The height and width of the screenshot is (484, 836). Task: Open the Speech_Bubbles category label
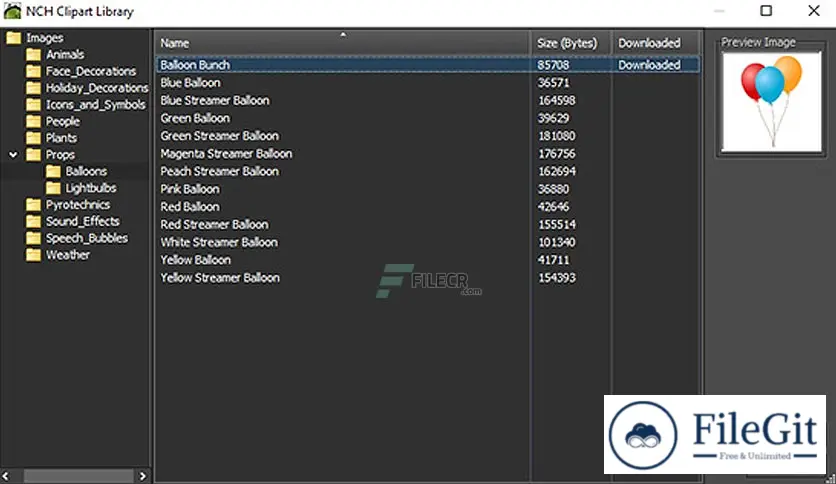point(87,238)
